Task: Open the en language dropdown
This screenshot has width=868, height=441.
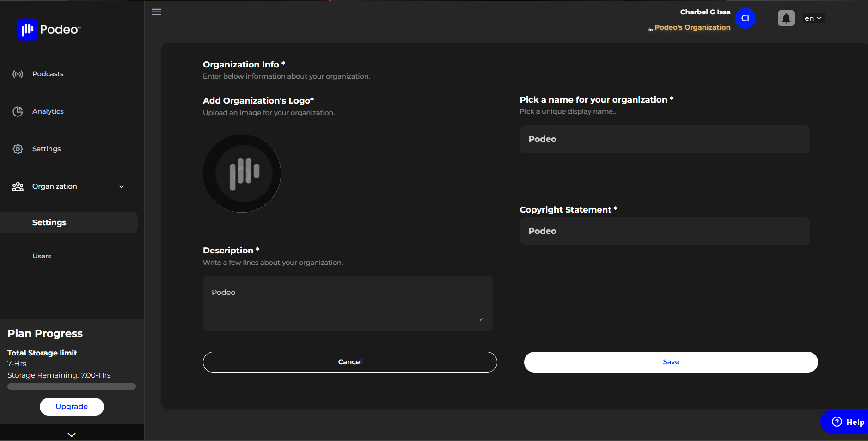Action: pos(813,18)
